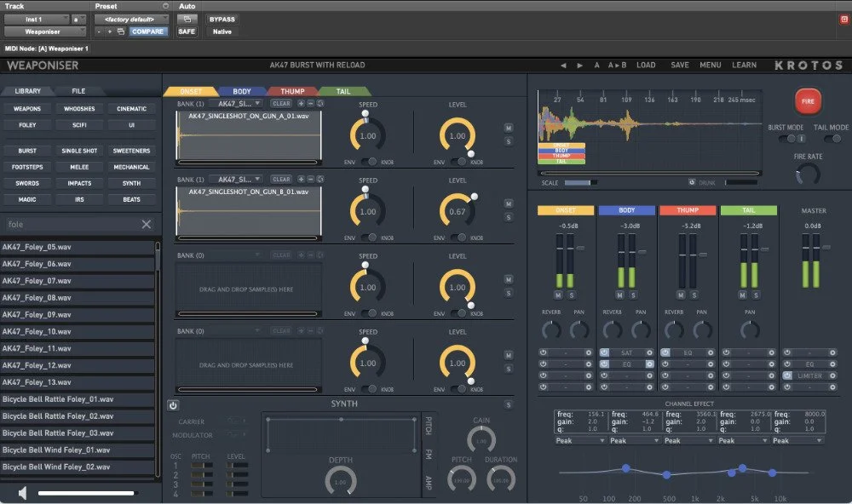
Task: Clear the library search with X
Action: (147, 224)
